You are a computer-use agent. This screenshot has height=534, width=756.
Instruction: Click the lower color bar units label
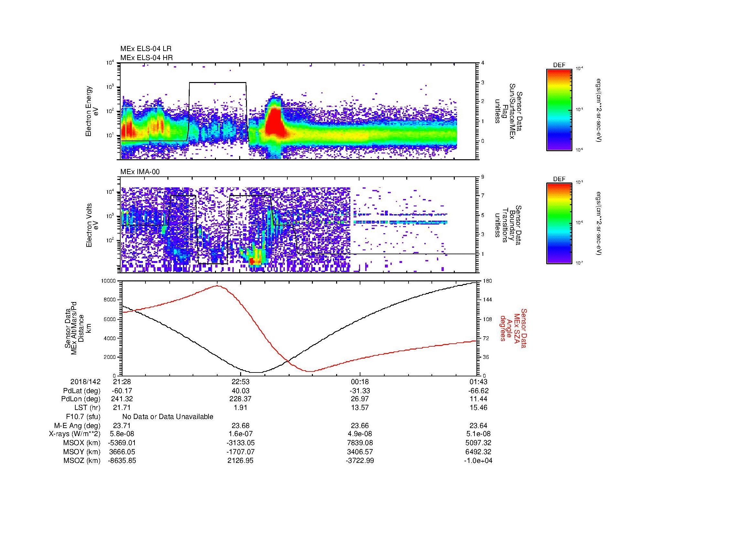[599, 224]
